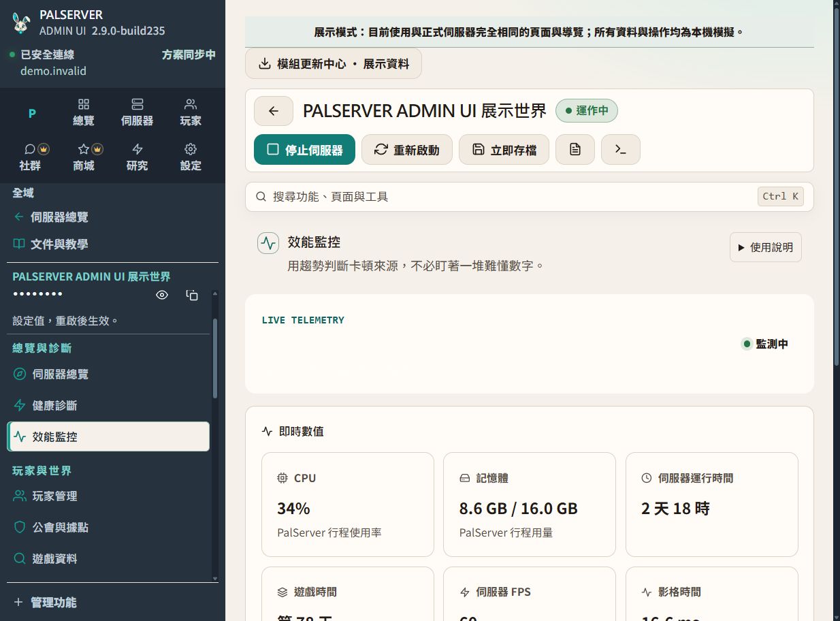
Task: Open 設定 gear in the top nav
Action: 191,157
